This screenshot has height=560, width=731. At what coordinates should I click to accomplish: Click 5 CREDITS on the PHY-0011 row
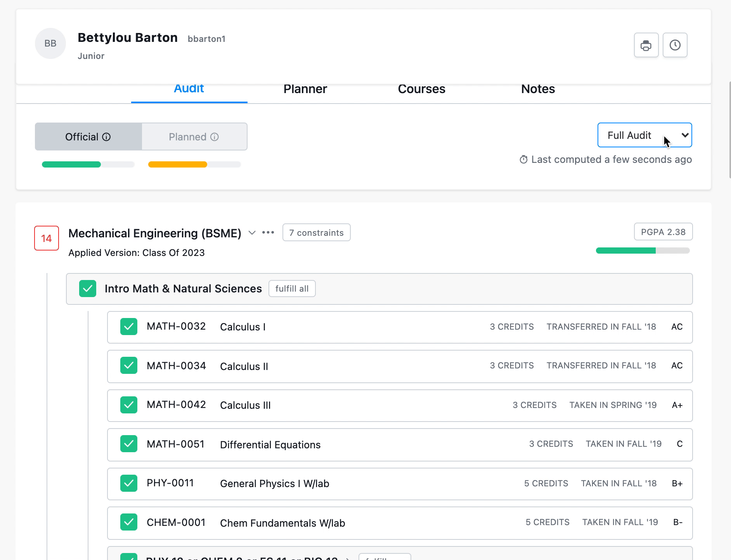[x=546, y=483]
